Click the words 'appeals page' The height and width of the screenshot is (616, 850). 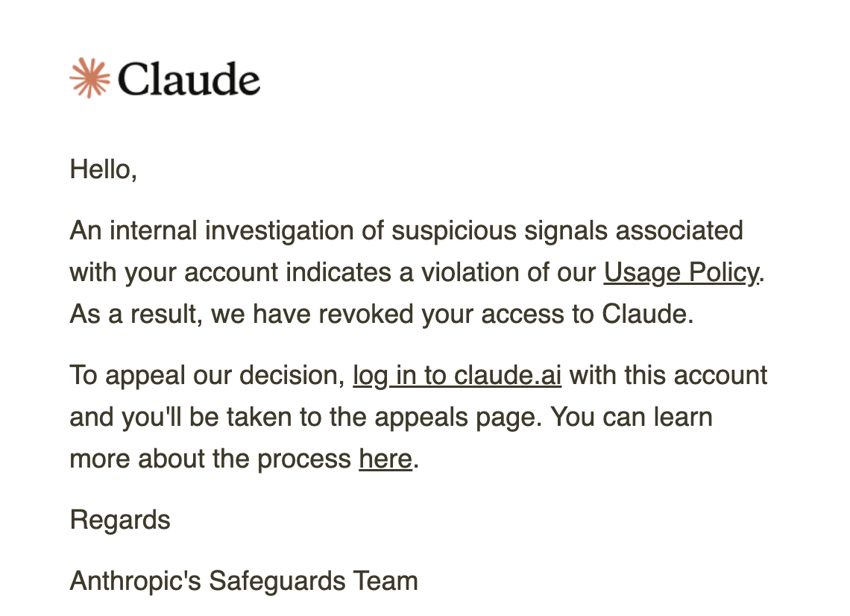click(458, 418)
